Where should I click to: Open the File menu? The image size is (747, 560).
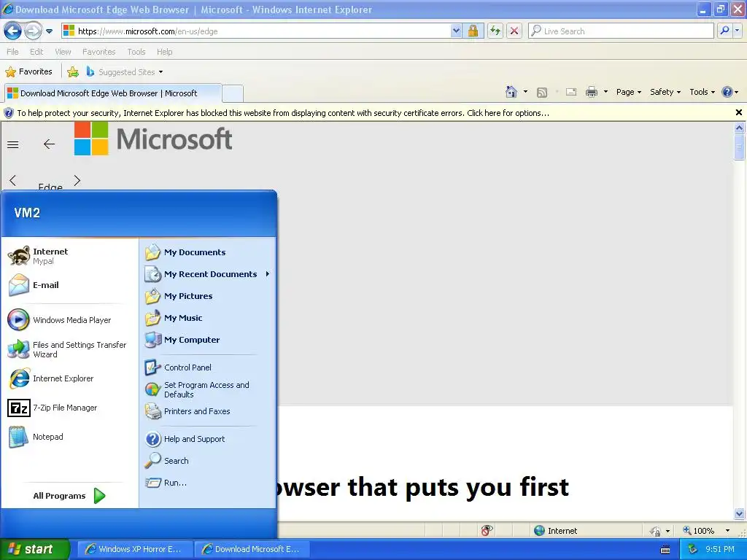click(x=13, y=52)
